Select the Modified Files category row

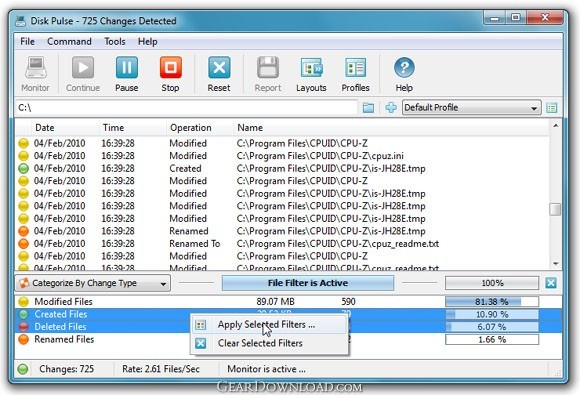point(288,302)
